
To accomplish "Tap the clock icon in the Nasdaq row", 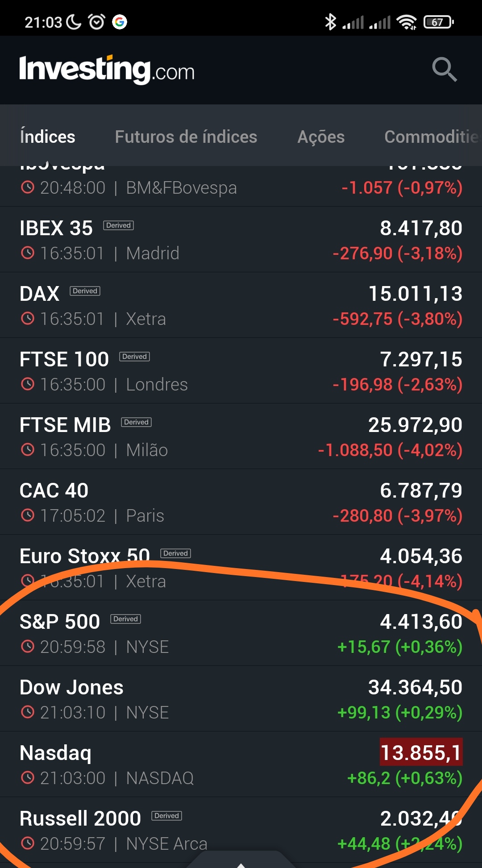I will [28, 778].
